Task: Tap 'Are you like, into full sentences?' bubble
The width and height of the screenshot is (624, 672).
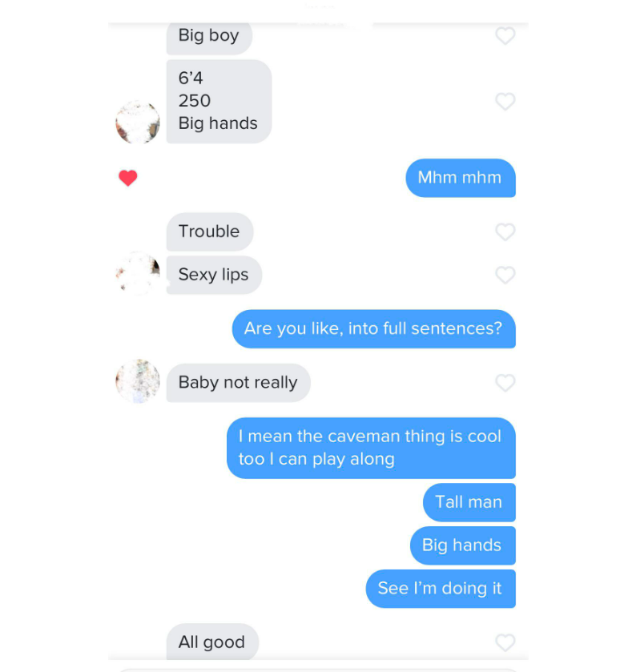Action: pos(374,328)
